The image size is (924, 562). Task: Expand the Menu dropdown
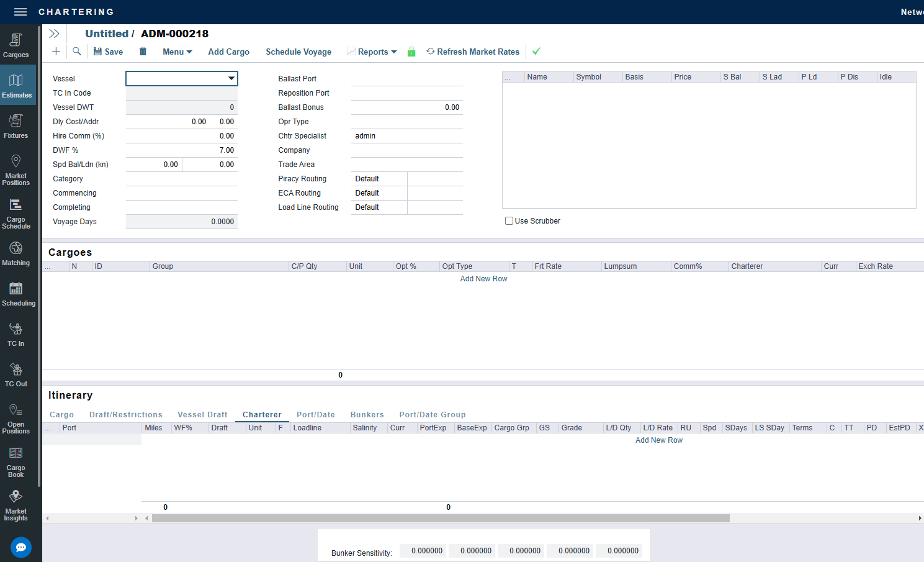(177, 52)
